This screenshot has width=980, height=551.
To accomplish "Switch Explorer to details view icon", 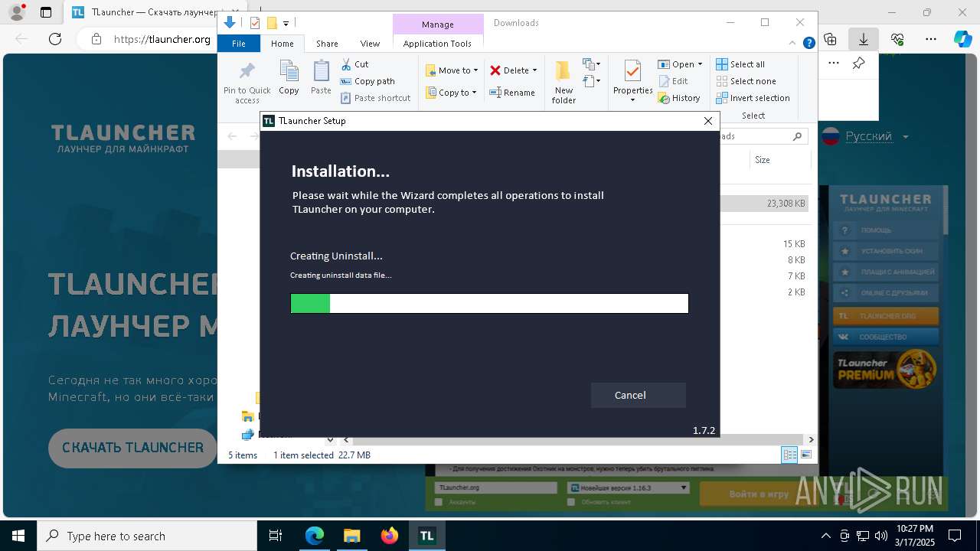I will coord(789,455).
